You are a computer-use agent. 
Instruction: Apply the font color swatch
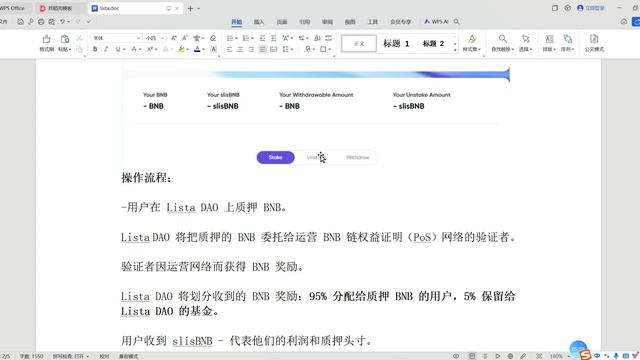point(197,49)
